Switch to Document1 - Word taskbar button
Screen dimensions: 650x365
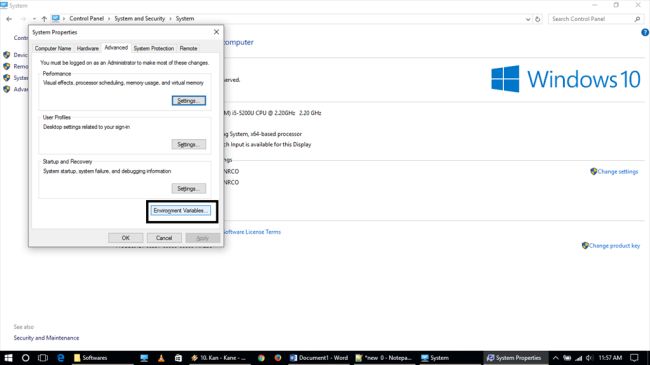click(319, 358)
